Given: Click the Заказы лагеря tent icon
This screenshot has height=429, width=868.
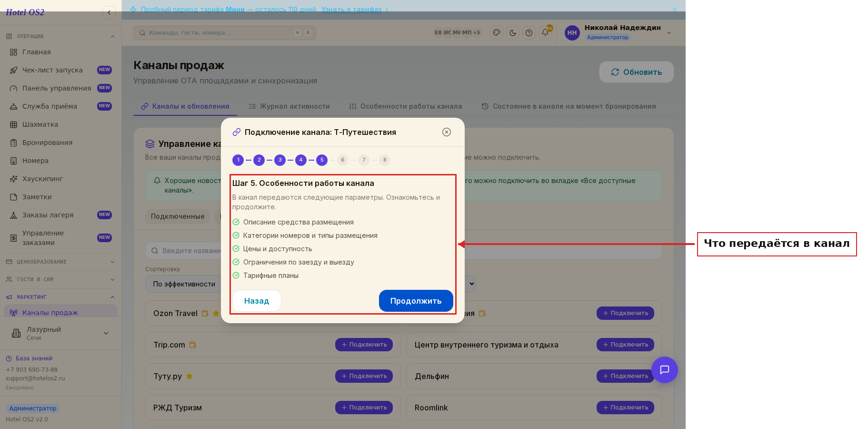Looking at the screenshot, I should [14, 215].
